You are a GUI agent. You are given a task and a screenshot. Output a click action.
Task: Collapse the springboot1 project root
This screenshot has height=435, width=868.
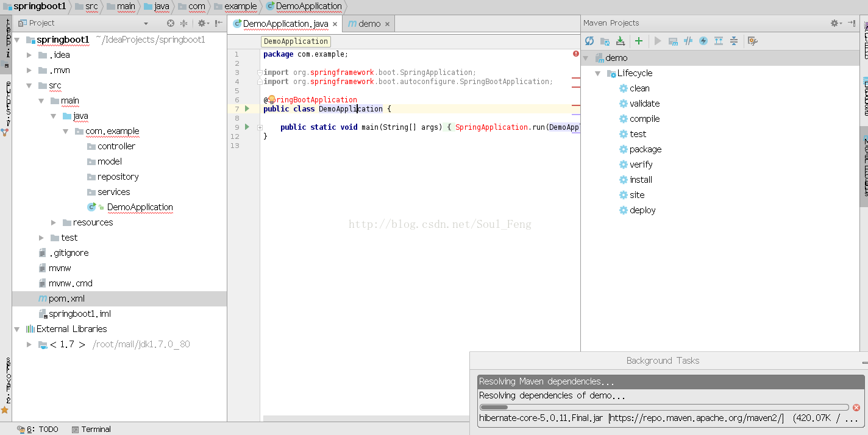click(x=17, y=40)
